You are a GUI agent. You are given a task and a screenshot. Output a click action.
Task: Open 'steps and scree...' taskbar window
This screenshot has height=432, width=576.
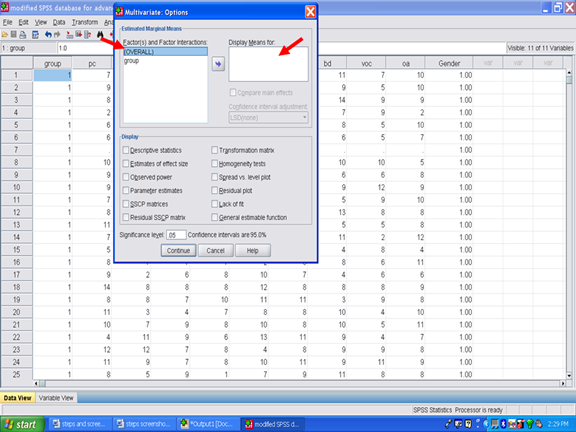80,424
